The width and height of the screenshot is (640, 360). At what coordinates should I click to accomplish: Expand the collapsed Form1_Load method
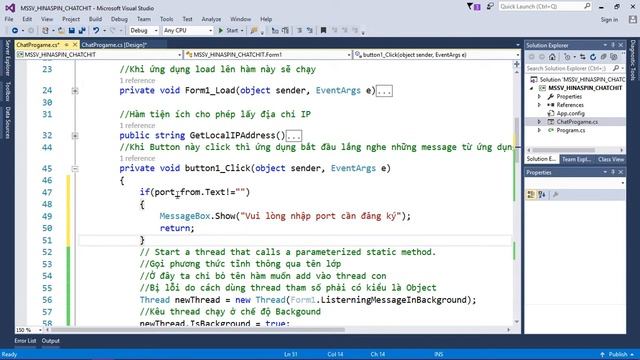tap(75, 91)
